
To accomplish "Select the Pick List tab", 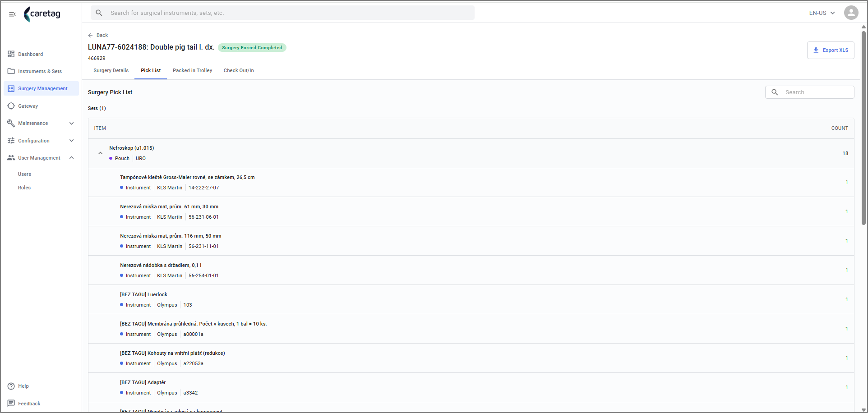I will [x=151, y=70].
